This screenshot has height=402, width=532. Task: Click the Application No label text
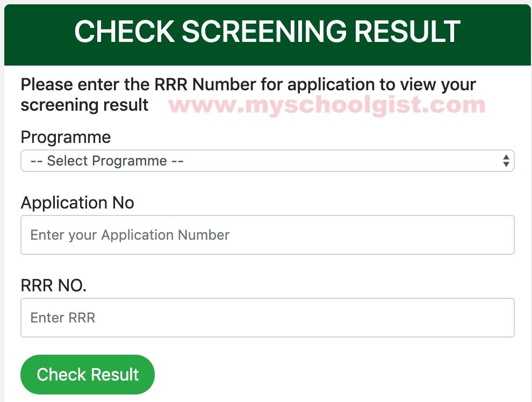[77, 203]
